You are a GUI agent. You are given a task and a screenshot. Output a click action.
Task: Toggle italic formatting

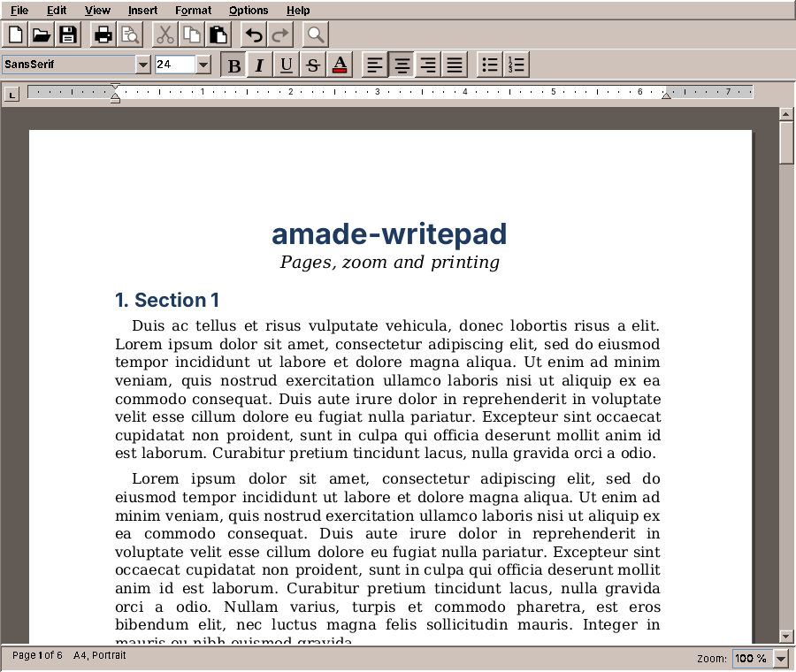click(260, 65)
